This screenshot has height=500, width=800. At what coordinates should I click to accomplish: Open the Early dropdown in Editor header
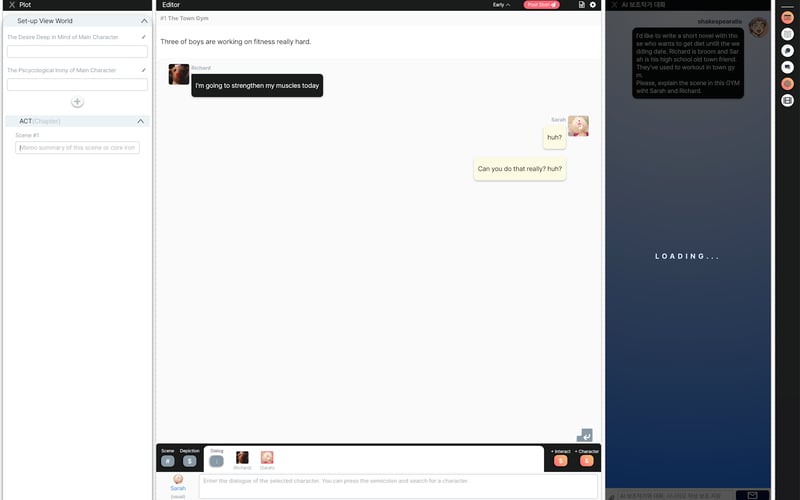click(501, 5)
